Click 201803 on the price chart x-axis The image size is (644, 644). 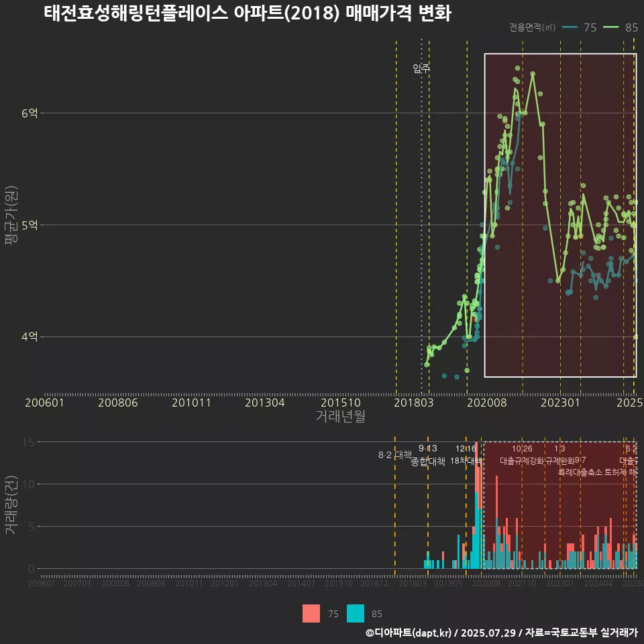(414, 402)
